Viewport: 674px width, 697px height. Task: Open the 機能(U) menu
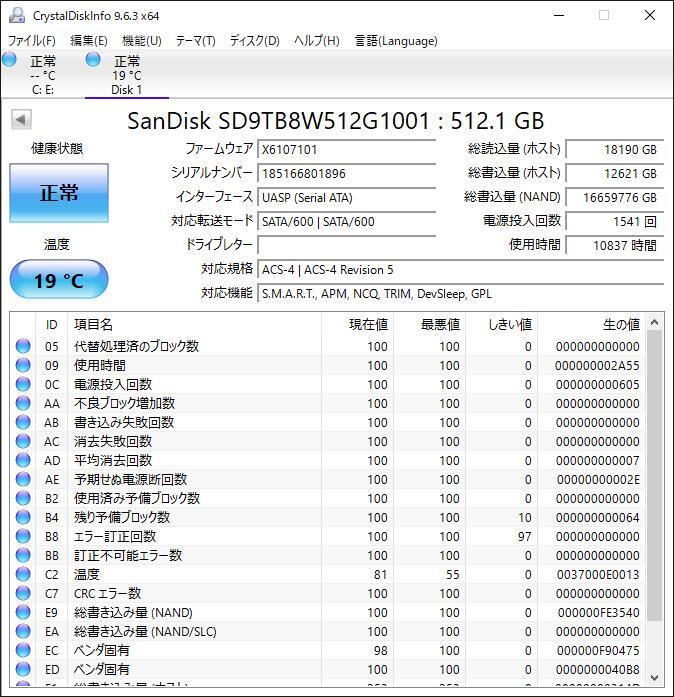pyautogui.click(x=141, y=41)
